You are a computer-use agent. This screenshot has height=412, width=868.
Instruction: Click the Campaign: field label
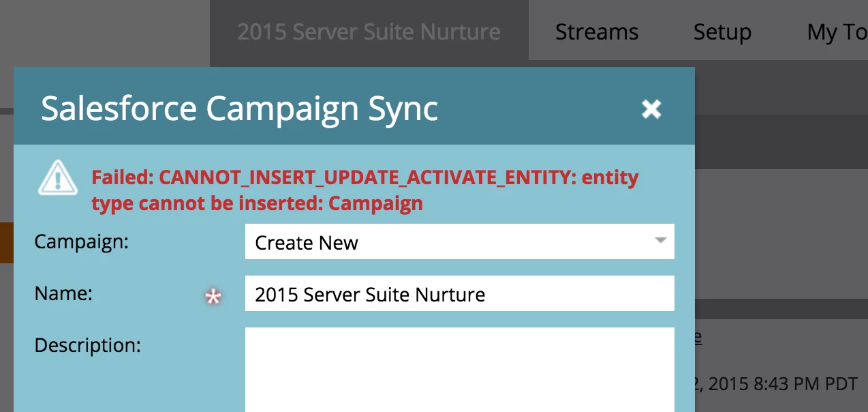tap(81, 241)
